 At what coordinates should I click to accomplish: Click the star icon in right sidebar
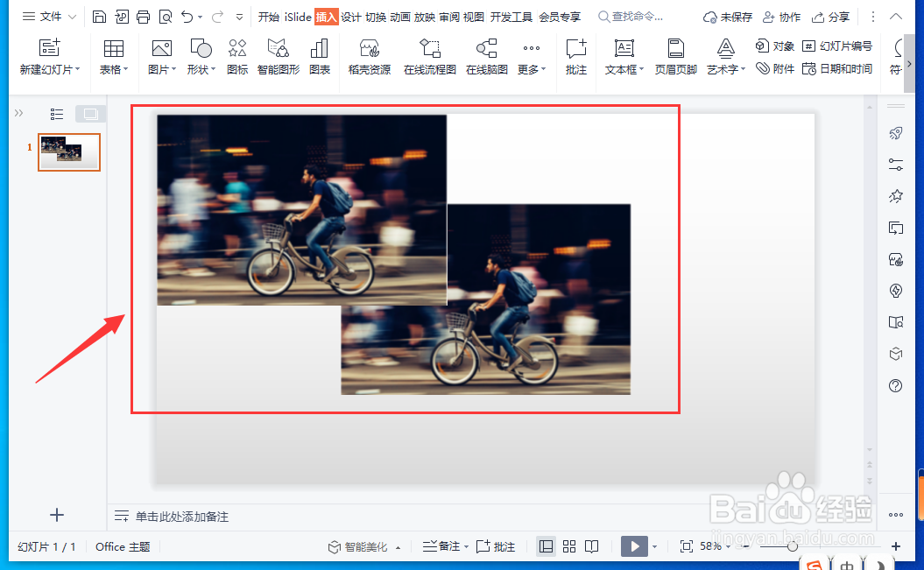[x=896, y=196]
